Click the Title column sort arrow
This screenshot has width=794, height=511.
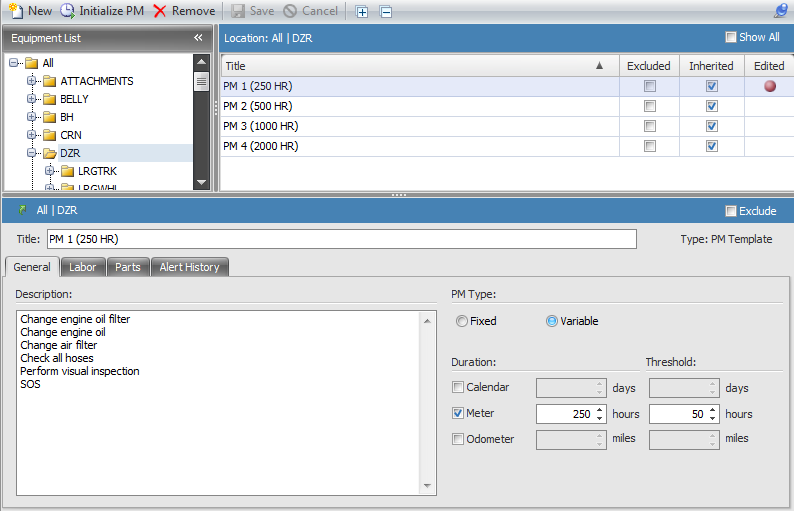(600, 65)
